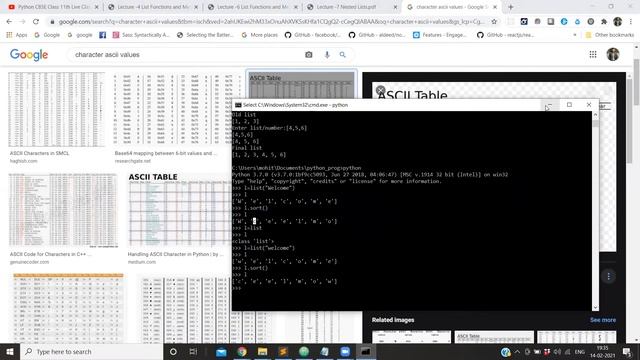Open the three-dot options in preview panel

pyautogui.click(x=609, y=276)
